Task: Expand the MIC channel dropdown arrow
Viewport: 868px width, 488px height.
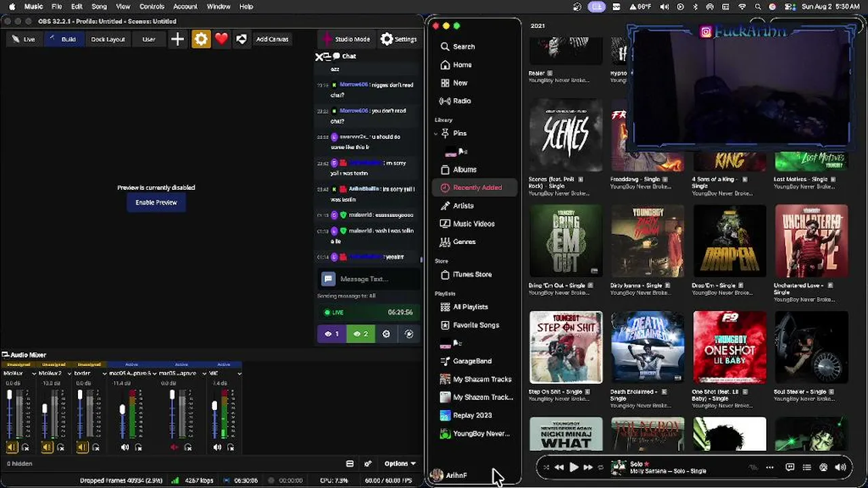Action: pos(239,373)
